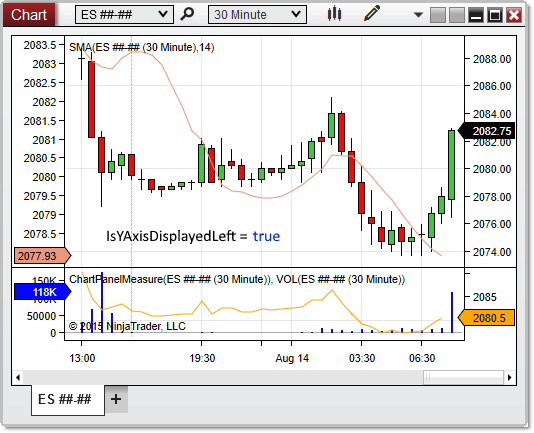
Task: Open the bar type chart style icon
Action: tap(334, 14)
